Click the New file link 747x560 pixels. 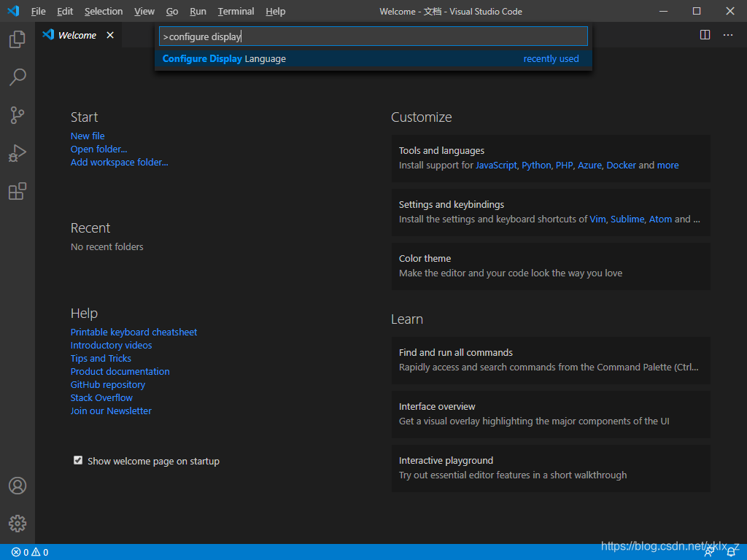[x=88, y=136]
